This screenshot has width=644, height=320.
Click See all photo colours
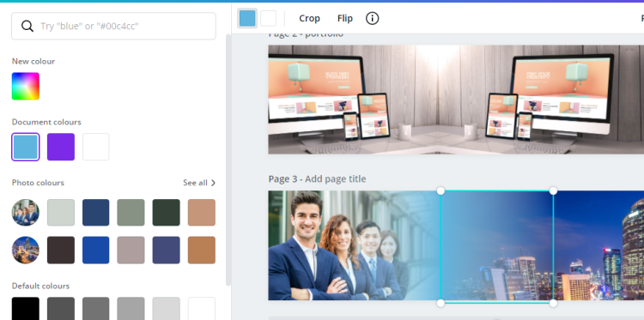195,183
